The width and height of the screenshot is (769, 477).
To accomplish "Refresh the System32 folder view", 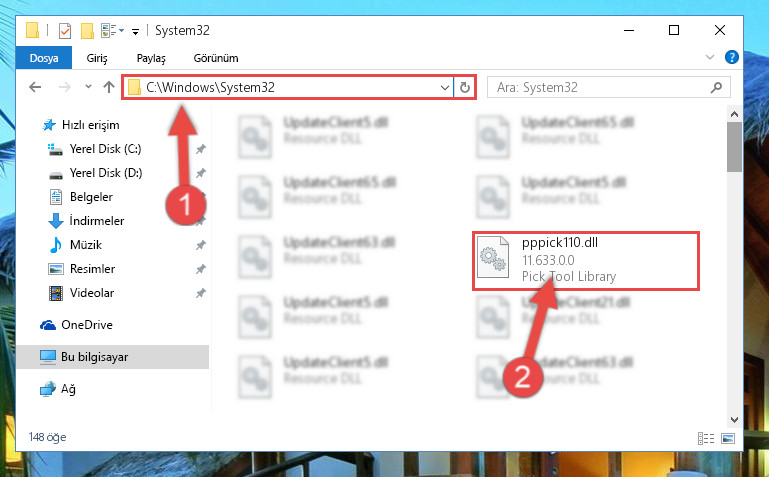I will pyautogui.click(x=464, y=88).
